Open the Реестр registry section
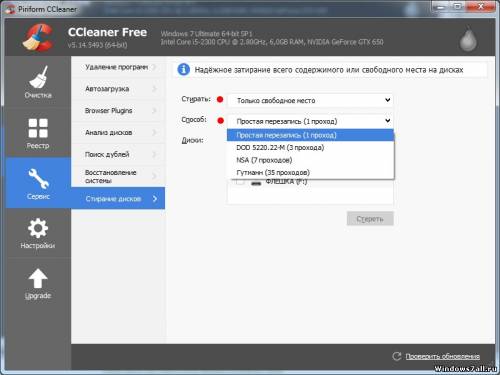The image size is (500, 375). coord(38,132)
